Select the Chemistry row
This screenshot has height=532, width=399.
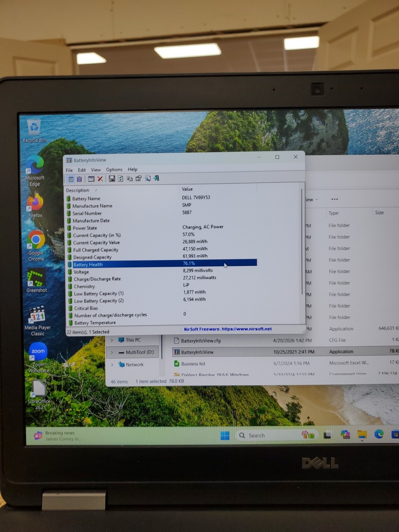coord(162,286)
